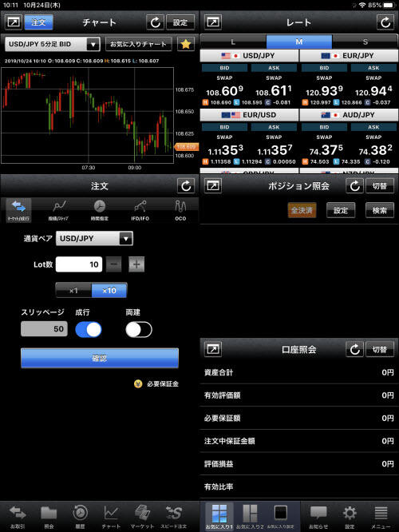Open the gear settings icon in bottom bar
The width and height of the screenshot is (399, 532).
[x=350, y=517]
